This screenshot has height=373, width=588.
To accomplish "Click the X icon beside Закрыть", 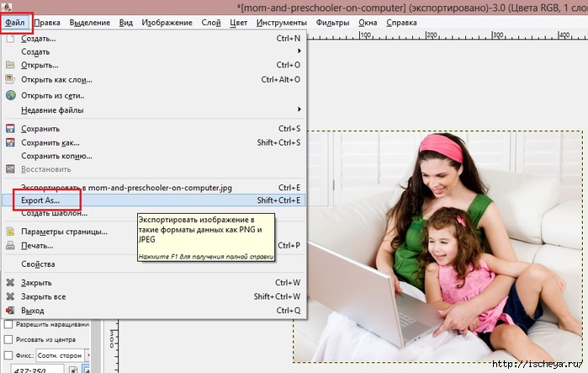I will coord(10,282).
